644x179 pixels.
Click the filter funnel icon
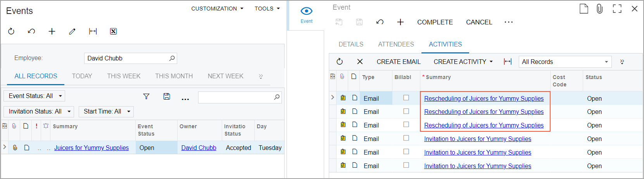[146, 96]
